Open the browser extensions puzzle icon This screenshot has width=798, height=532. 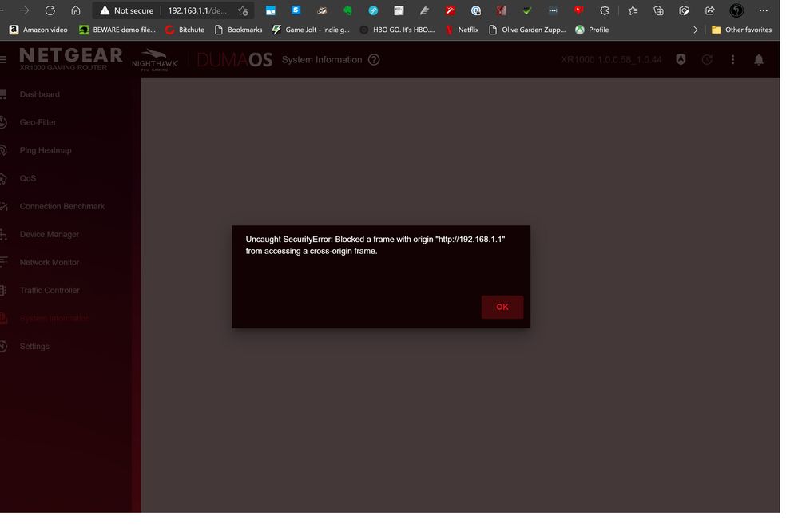point(604,10)
